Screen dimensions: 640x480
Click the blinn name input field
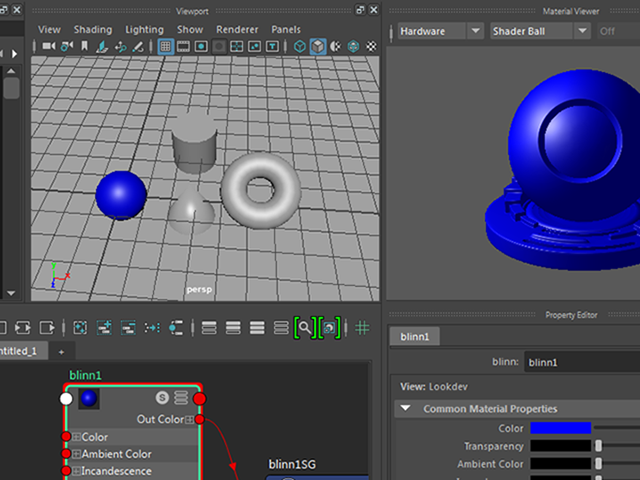pyautogui.click(x=582, y=362)
